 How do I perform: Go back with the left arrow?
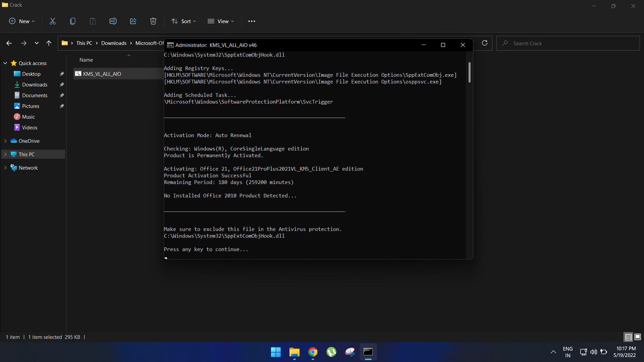[9, 43]
